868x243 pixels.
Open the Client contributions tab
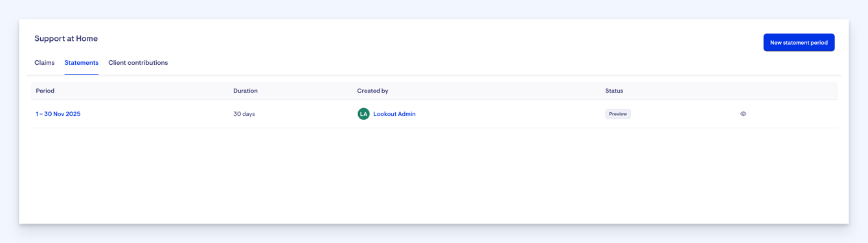138,63
